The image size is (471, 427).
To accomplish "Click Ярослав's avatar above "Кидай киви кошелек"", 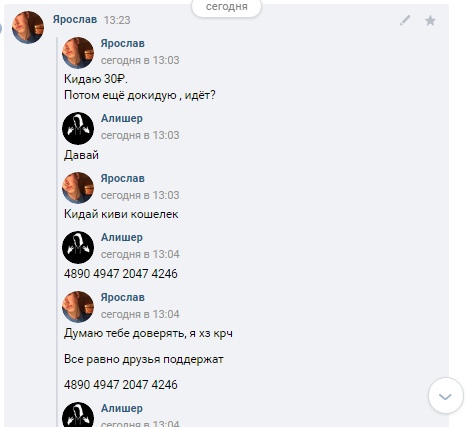I will click(x=78, y=188).
